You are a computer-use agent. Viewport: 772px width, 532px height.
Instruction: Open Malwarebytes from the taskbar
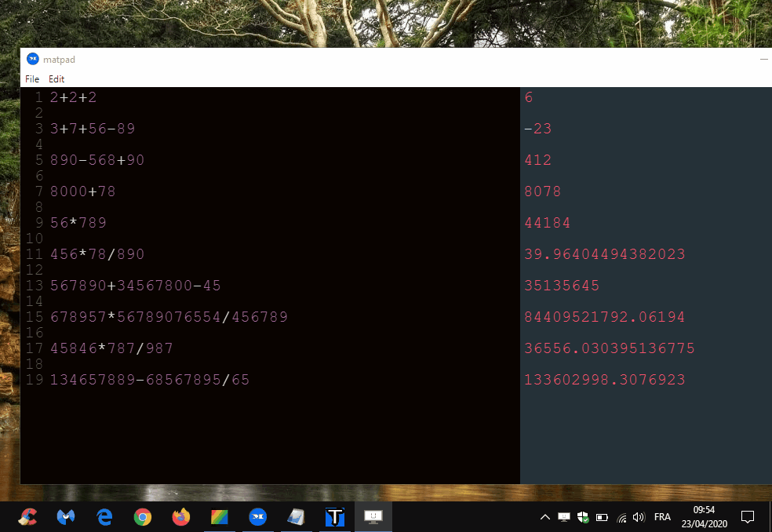(x=65, y=517)
